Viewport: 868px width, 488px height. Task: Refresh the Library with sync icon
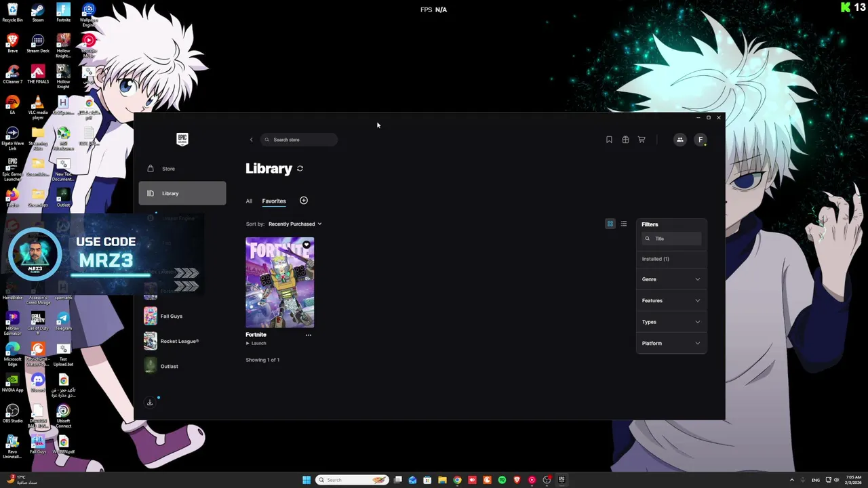300,169
